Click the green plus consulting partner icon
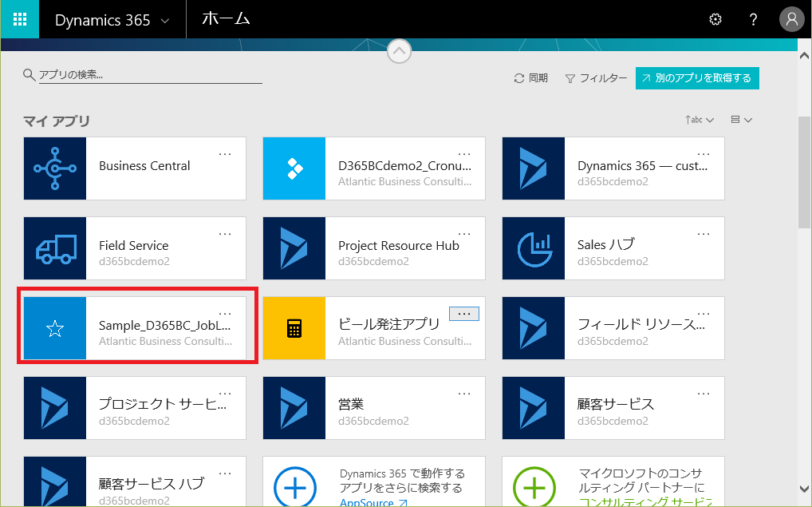The image size is (812, 507). coord(534,487)
